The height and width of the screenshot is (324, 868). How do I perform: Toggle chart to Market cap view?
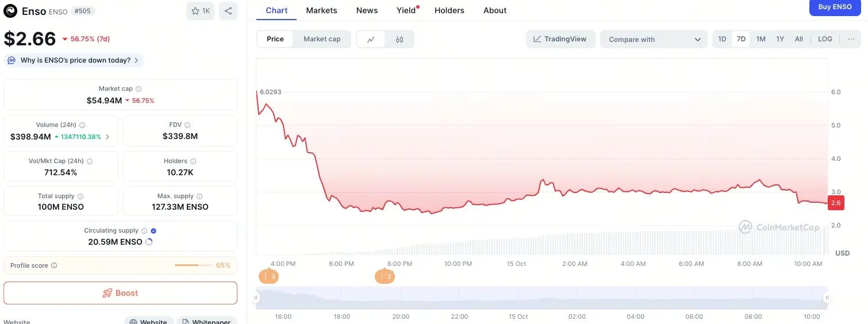322,39
